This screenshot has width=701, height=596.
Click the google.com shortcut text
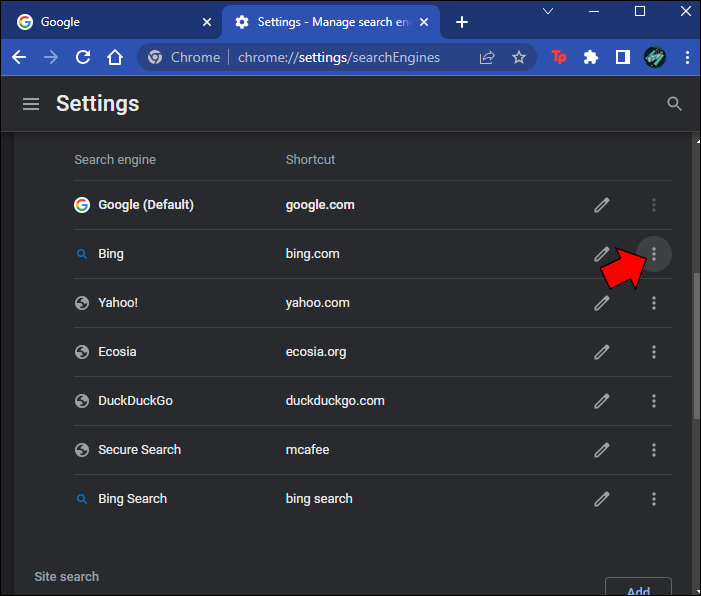pos(320,205)
